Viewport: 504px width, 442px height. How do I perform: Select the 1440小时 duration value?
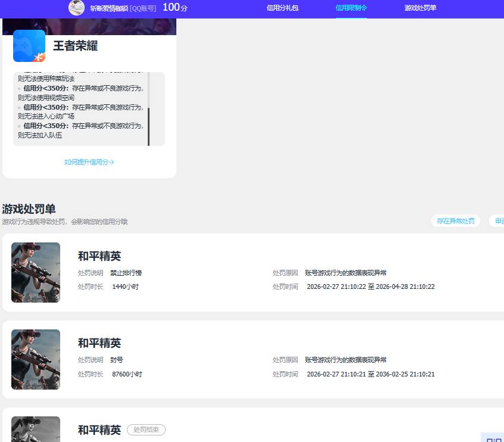click(x=125, y=287)
